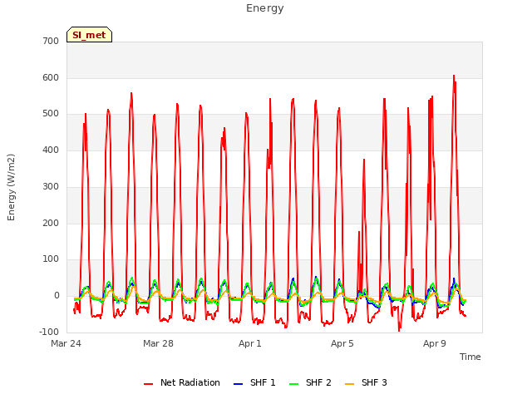Click the highest Net Radiation peak near Apr 10

(x=454, y=76)
